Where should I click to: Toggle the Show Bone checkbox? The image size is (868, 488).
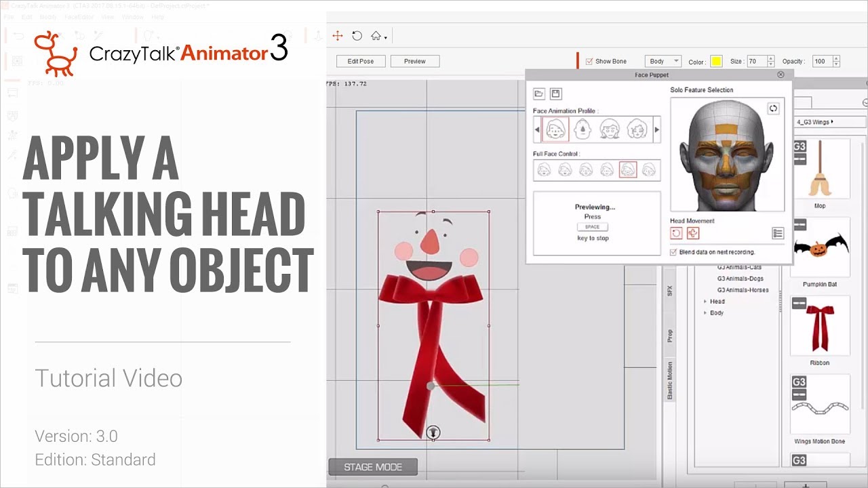[589, 61]
